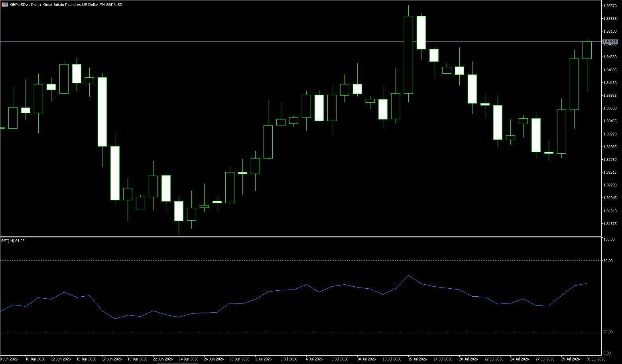This screenshot has height=364, width=622.
Task: Click the 15 Jul 2026 date axis label
Action: coord(417,359)
